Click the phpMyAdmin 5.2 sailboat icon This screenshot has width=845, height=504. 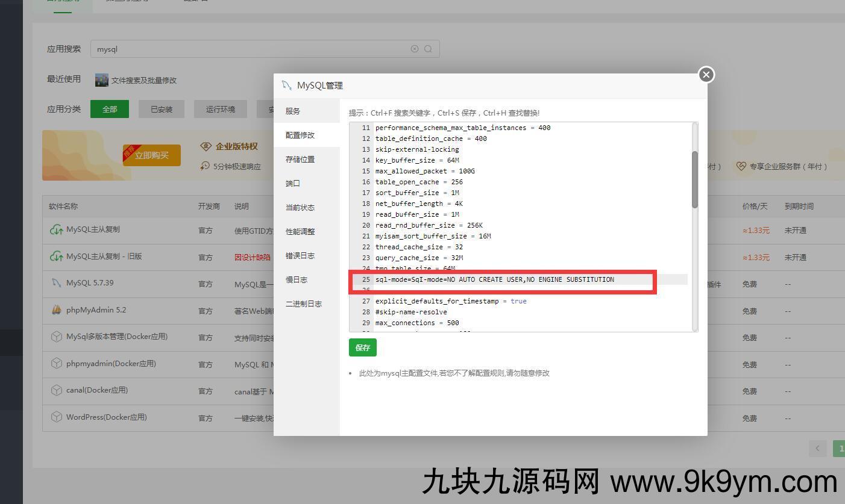click(x=56, y=310)
